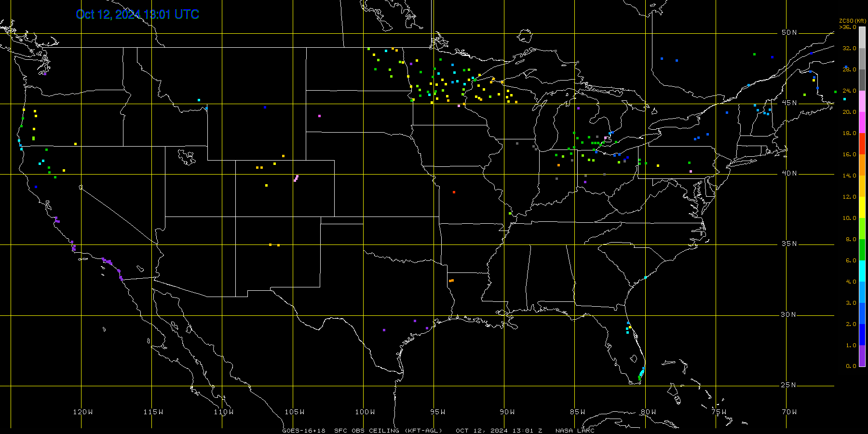This screenshot has height=434, width=868.
Task: Click 'GOES-16+18' in the footer caption
Action: (x=304, y=431)
